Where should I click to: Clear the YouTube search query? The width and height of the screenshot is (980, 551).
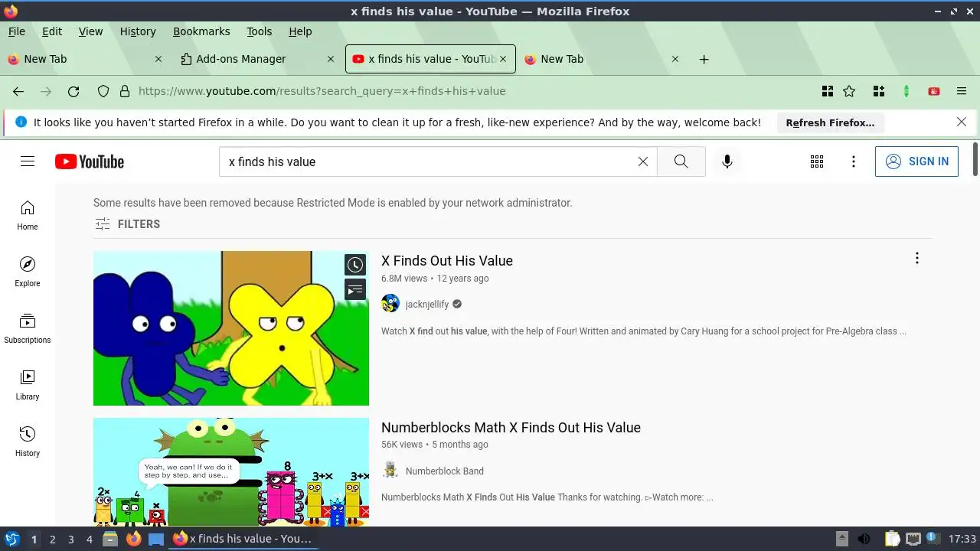(x=643, y=161)
